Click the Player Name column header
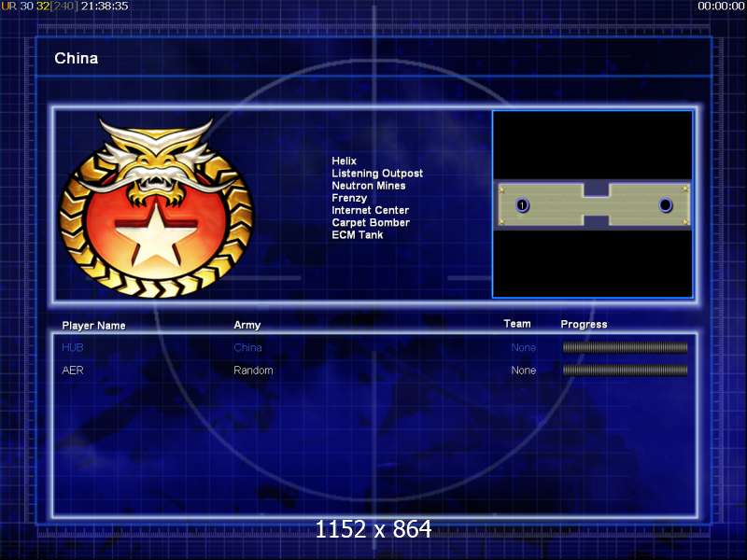 pyautogui.click(x=94, y=326)
